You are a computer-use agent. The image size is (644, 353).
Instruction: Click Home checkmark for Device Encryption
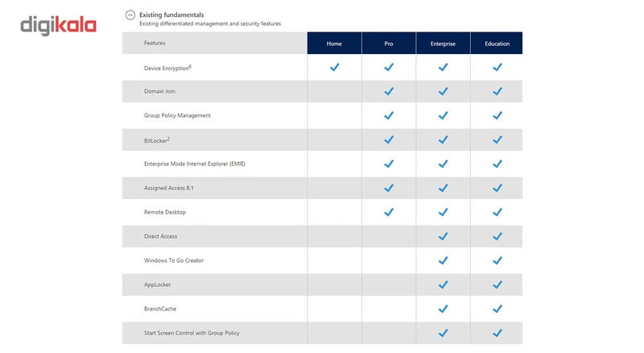(334, 68)
